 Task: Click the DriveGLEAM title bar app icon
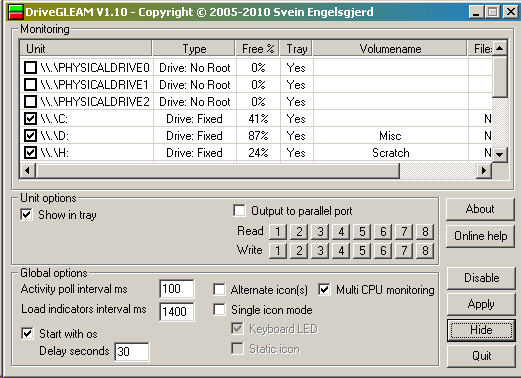(x=15, y=12)
